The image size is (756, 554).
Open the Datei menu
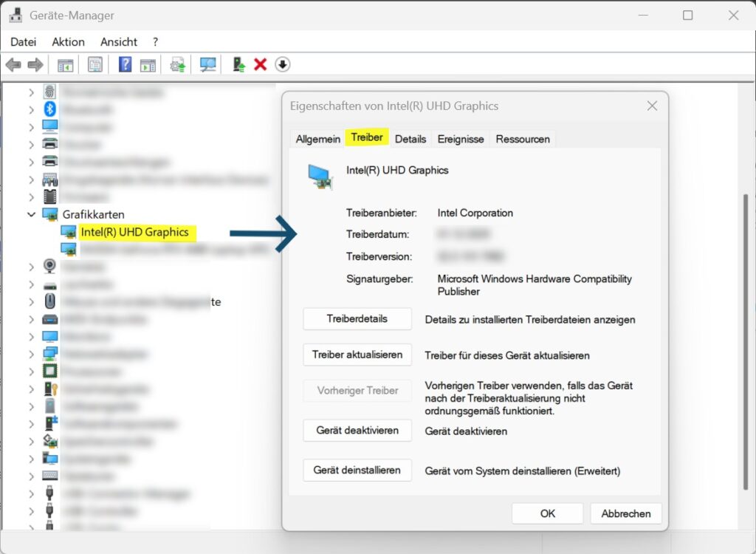pos(23,42)
